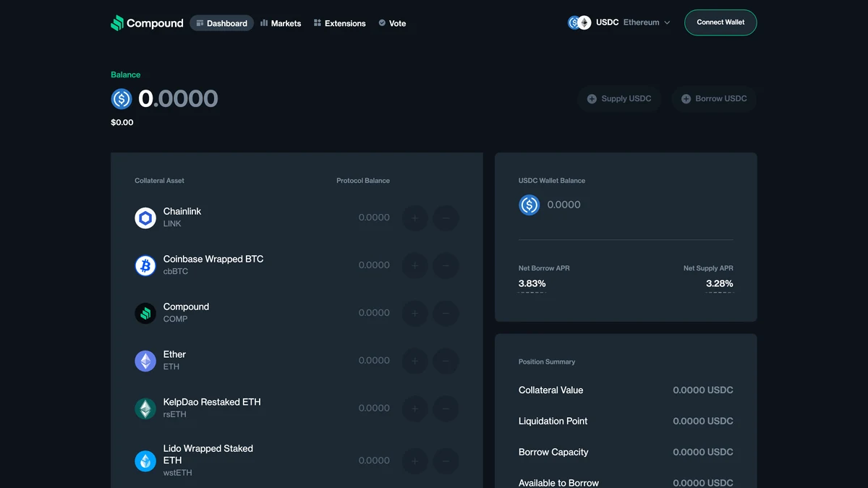Click the Collateral Asset column header

pyautogui.click(x=160, y=181)
